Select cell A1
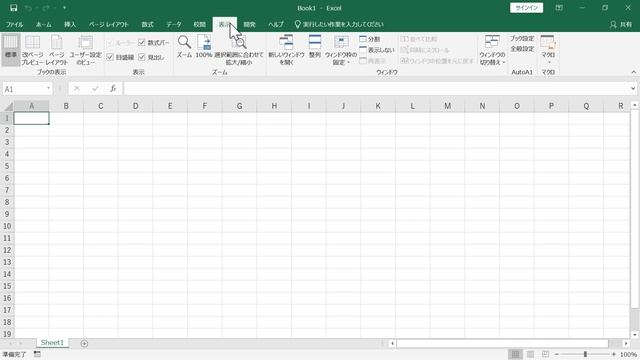Viewport: 640px width, 360px height. pyautogui.click(x=31, y=118)
